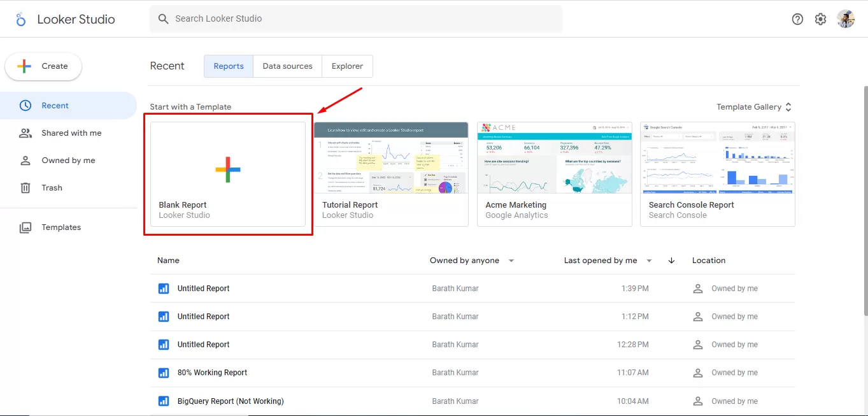
Task: Click the Shared with me people icon
Action: [25, 133]
